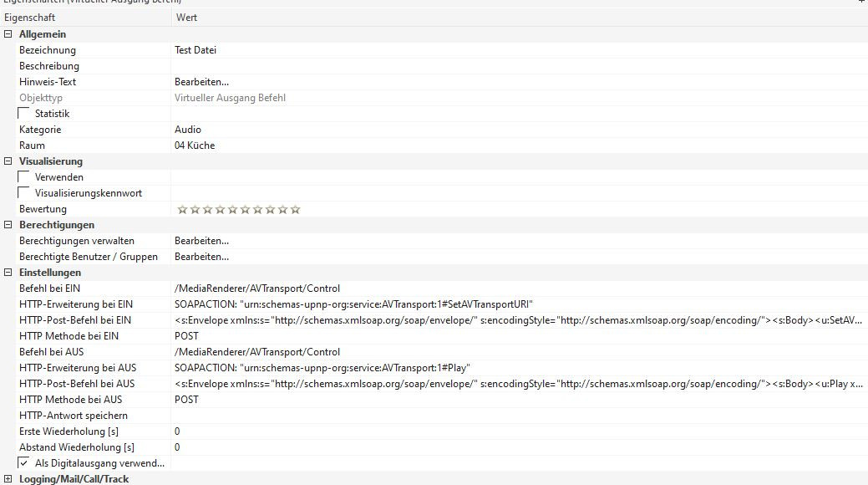Enable the Statistik checkbox

[24, 114]
